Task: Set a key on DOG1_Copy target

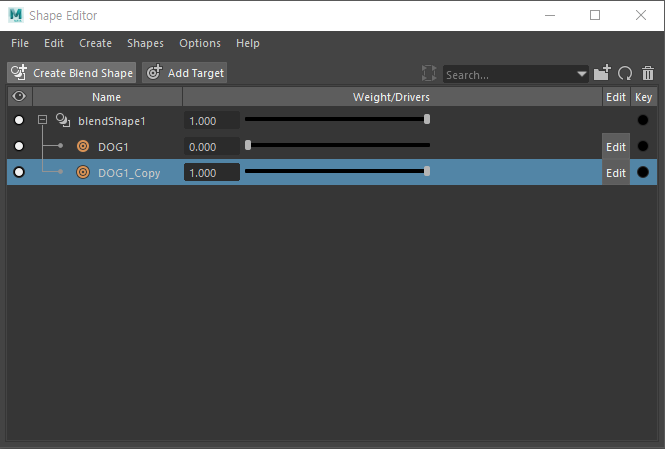Action: 643,172
